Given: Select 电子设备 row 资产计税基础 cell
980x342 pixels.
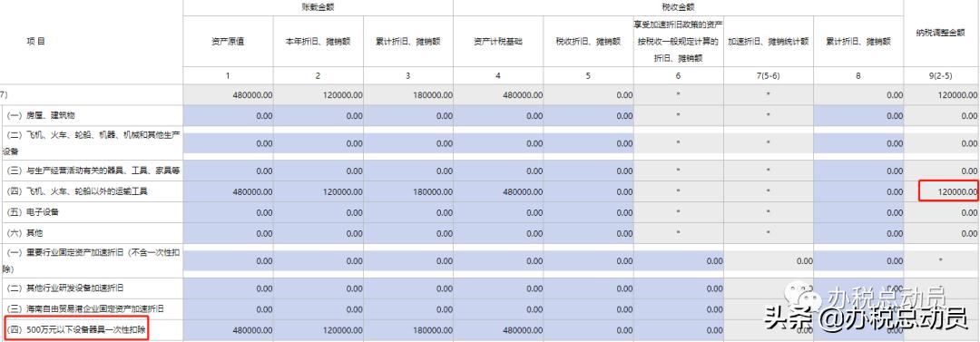Looking at the screenshot, I should point(498,212).
